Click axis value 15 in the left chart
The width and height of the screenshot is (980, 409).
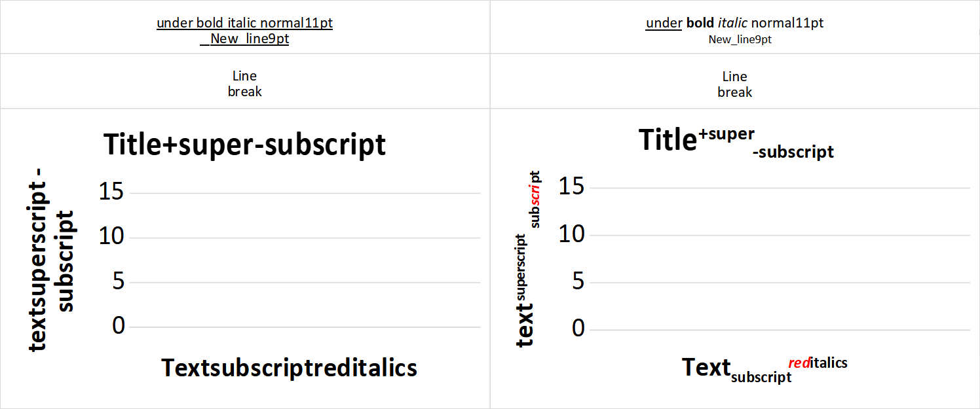click(111, 191)
